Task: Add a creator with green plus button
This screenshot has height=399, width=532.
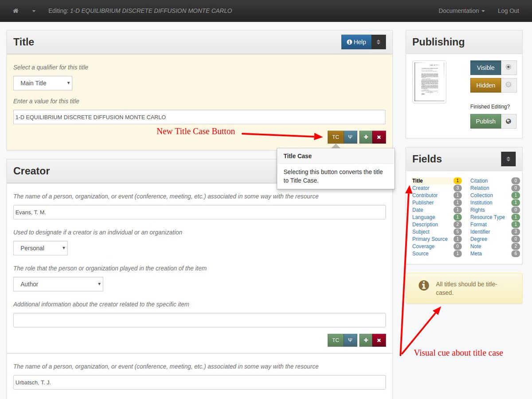Action: [x=366, y=340]
